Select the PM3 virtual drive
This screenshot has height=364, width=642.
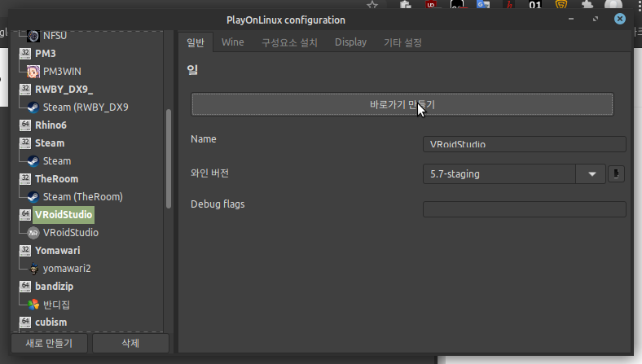click(46, 54)
